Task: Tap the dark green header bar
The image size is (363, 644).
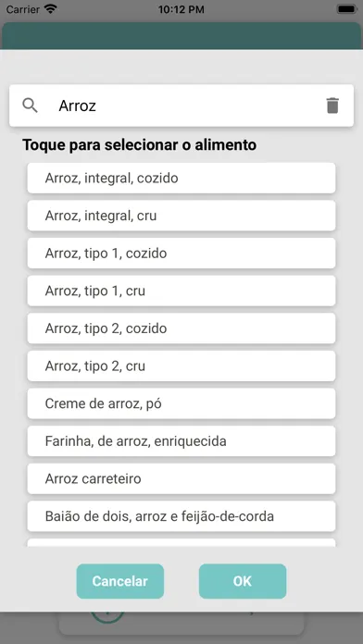Action: point(181,36)
